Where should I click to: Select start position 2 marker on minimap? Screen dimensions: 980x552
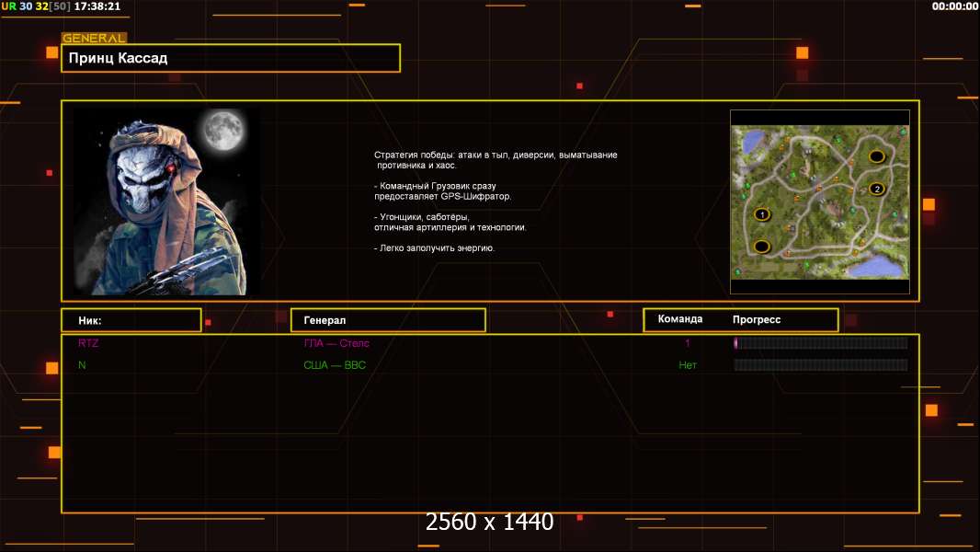[876, 190]
